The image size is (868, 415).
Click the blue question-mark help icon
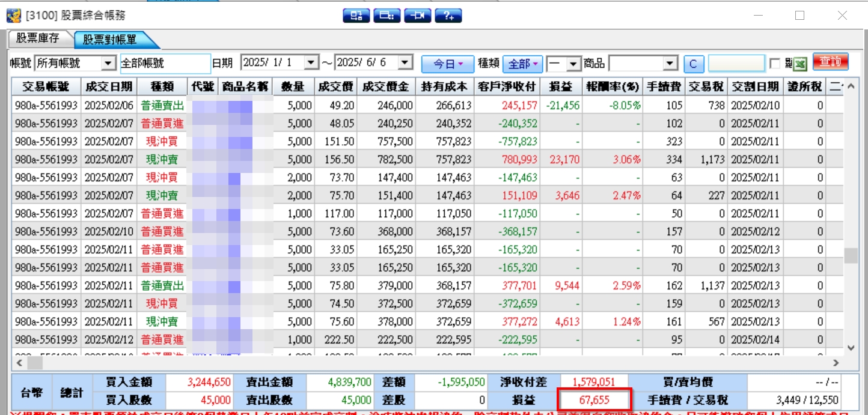pyautogui.click(x=448, y=16)
